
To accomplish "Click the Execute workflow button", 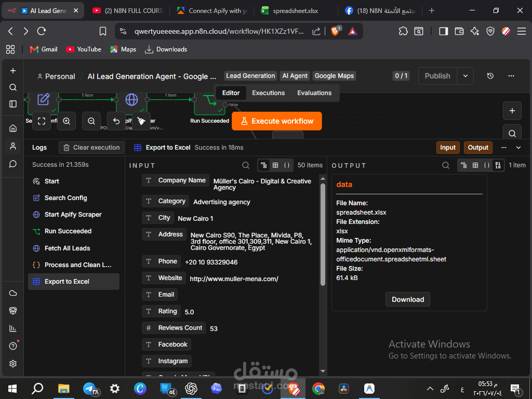I will 276,121.
